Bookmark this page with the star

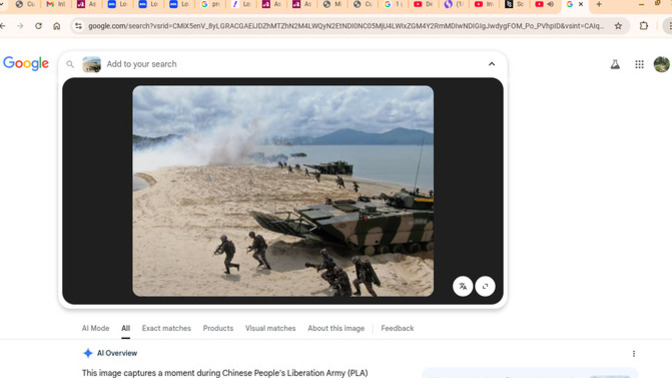pos(618,26)
